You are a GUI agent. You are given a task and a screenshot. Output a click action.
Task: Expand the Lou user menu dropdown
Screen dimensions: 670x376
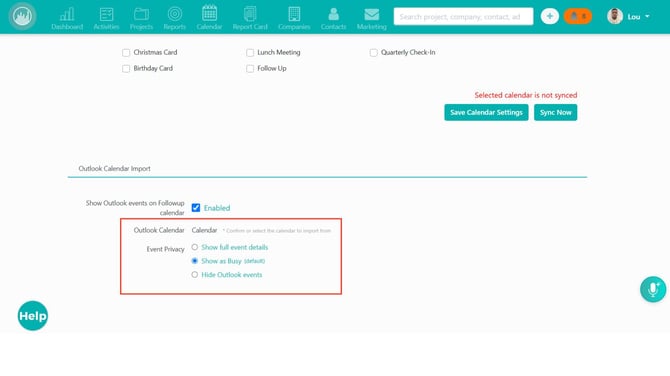click(x=629, y=17)
